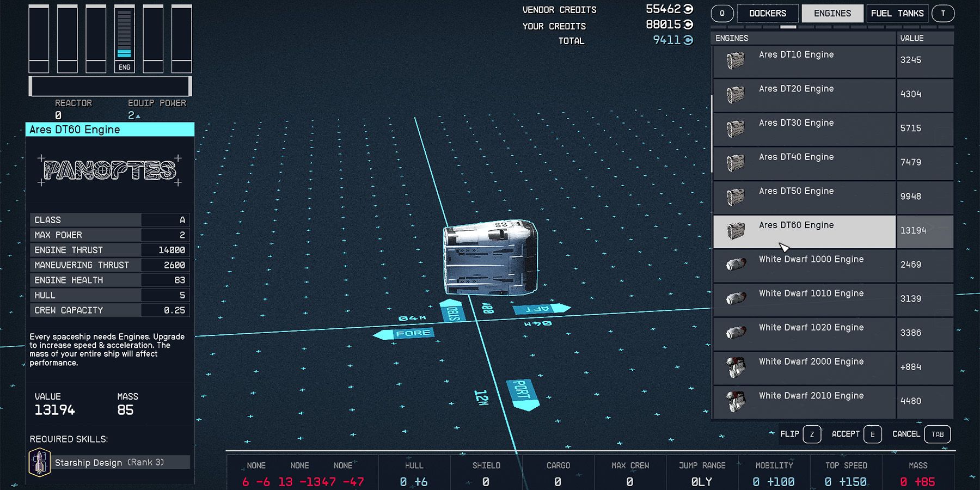The height and width of the screenshot is (490, 980).
Task: Click the Engine Health 83 stat row
Action: 109,280
